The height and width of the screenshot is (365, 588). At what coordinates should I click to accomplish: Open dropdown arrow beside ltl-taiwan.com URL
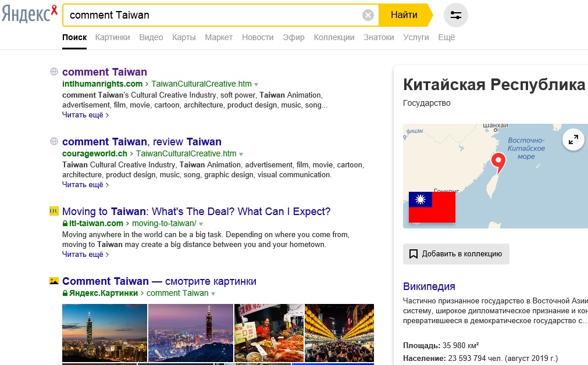tap(201, 224)
